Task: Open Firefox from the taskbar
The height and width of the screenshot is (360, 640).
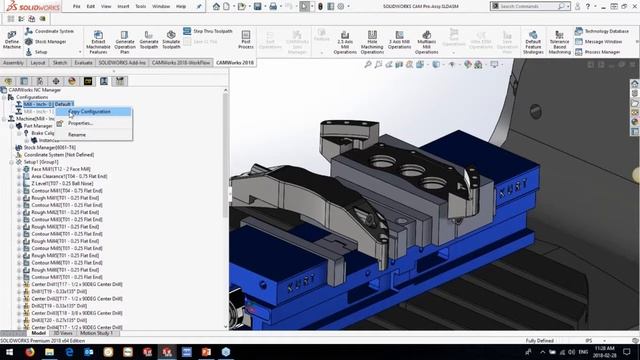Action: pos(30,352)
